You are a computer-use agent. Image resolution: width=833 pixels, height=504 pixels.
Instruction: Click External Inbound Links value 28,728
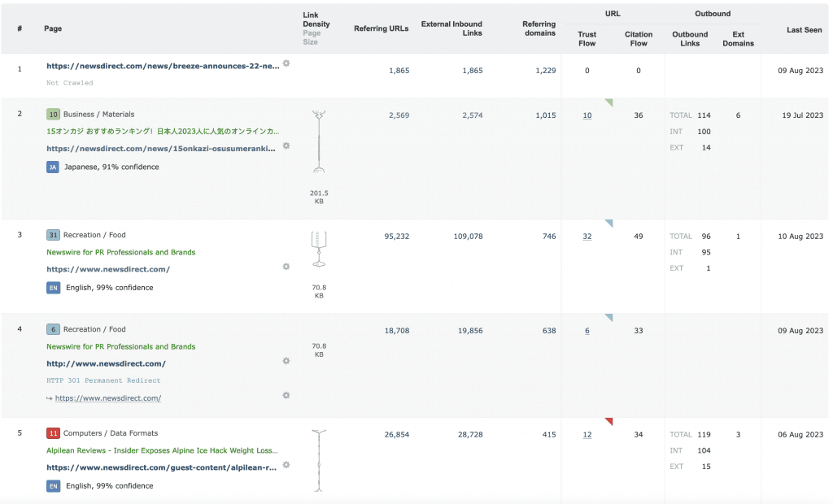(470, 434)
